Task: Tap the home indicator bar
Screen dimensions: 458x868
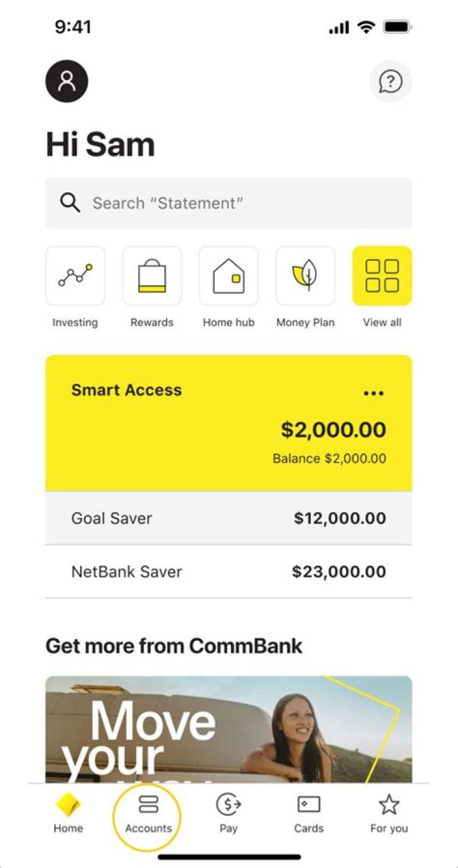Action: (229, 857)
